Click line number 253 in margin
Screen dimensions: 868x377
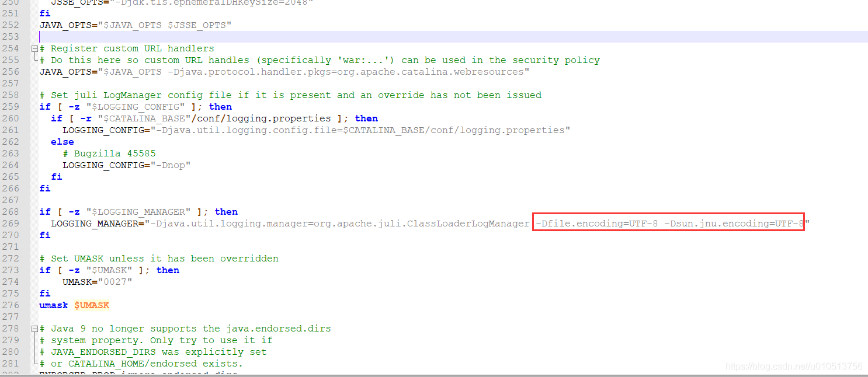click(x=11, y=37)
